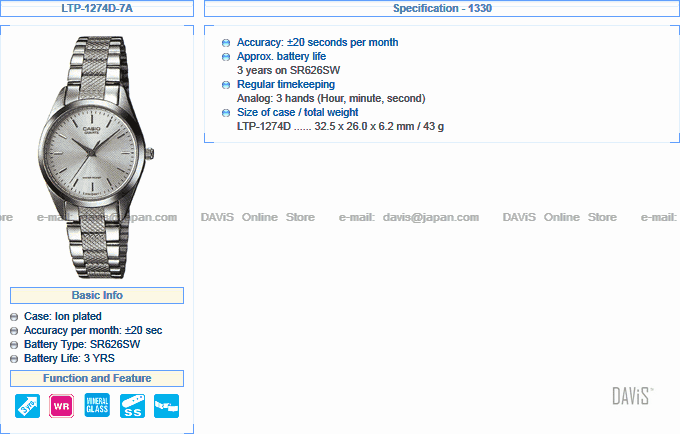Click the SS stainless steel band icon

(132, 406)
